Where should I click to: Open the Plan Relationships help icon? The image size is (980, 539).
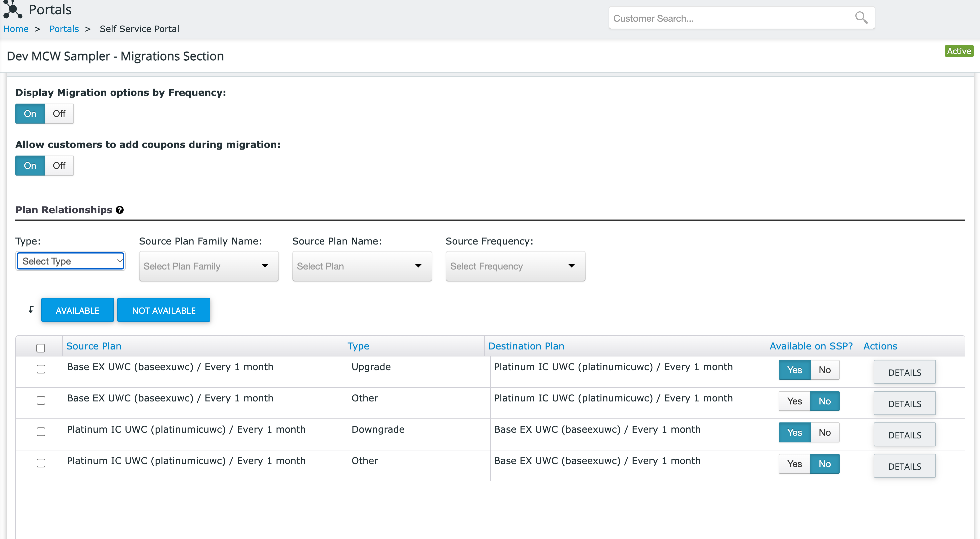(x=120, y=210)
